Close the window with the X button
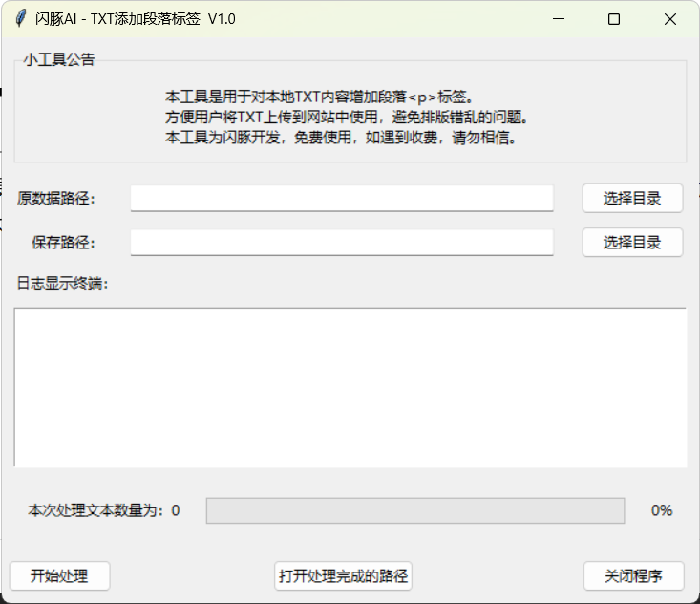 [x=670, y=19]
